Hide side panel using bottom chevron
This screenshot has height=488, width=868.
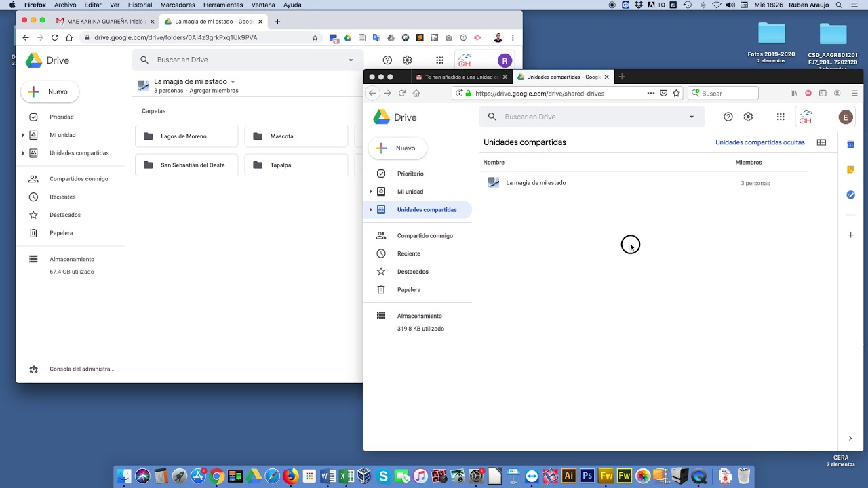click(x=850, y=439)
